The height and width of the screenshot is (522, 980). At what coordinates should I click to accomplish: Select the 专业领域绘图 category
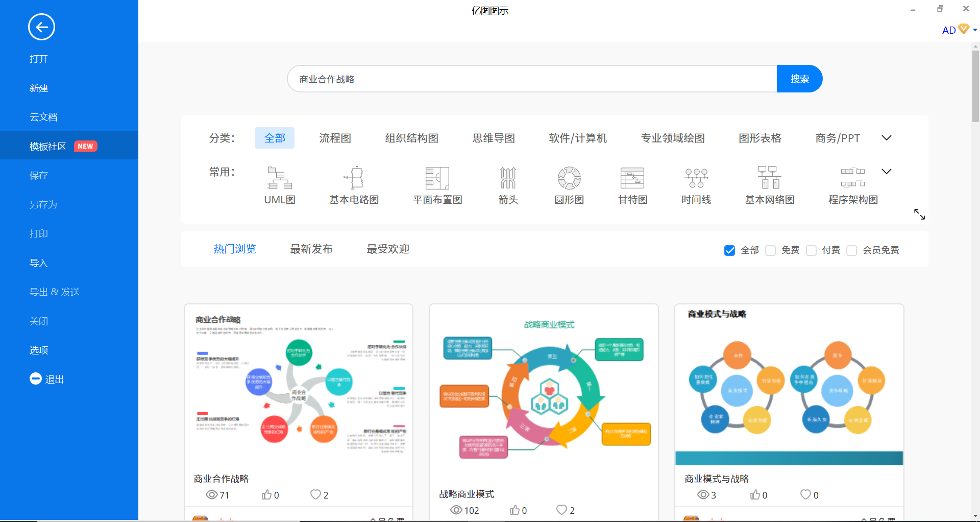tap(673, 138)
